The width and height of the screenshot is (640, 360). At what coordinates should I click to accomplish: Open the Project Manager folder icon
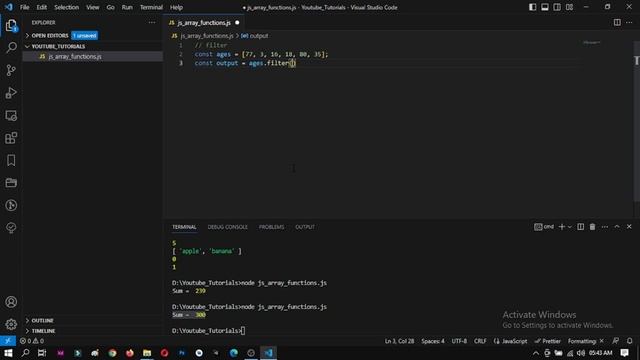pyautogui.click(x=11, y=183)
